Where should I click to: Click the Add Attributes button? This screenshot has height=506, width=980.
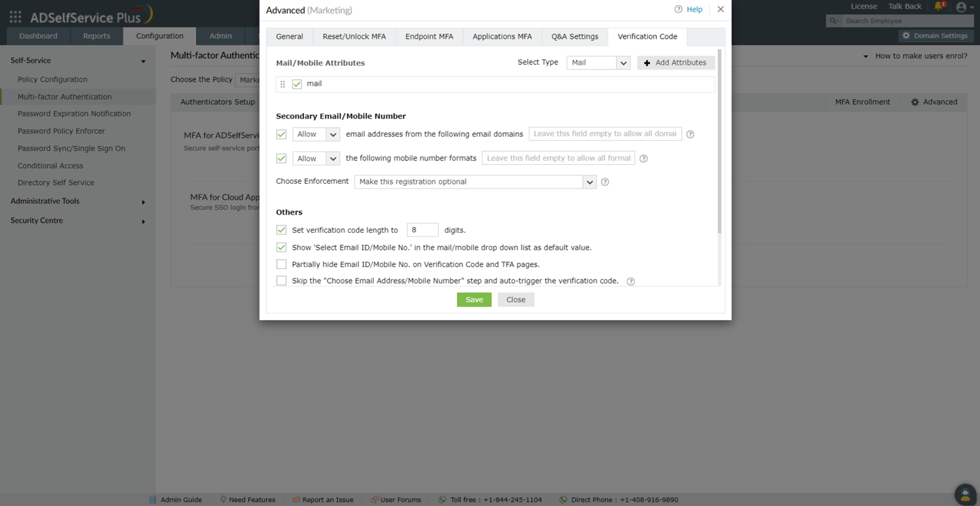(x=676, y=63)
